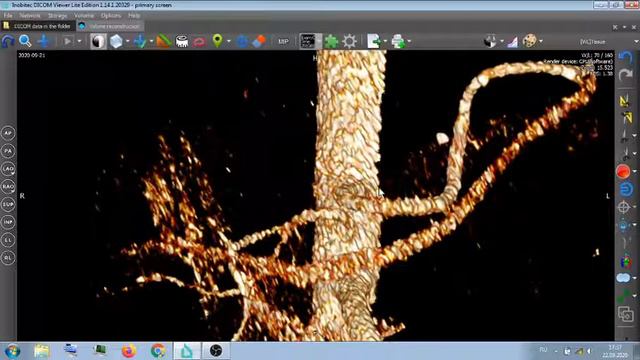Select the green map marker tool
The height and width of the screenshot is (360, 640).
[x=218, y=41]
